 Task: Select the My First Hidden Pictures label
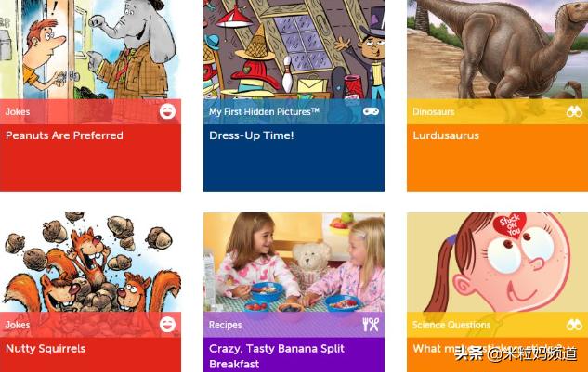pyautogui.click(x=264, y=111)
